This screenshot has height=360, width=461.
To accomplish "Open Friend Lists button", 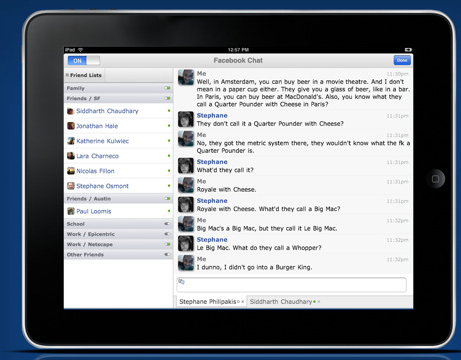I will coord(84,75).
